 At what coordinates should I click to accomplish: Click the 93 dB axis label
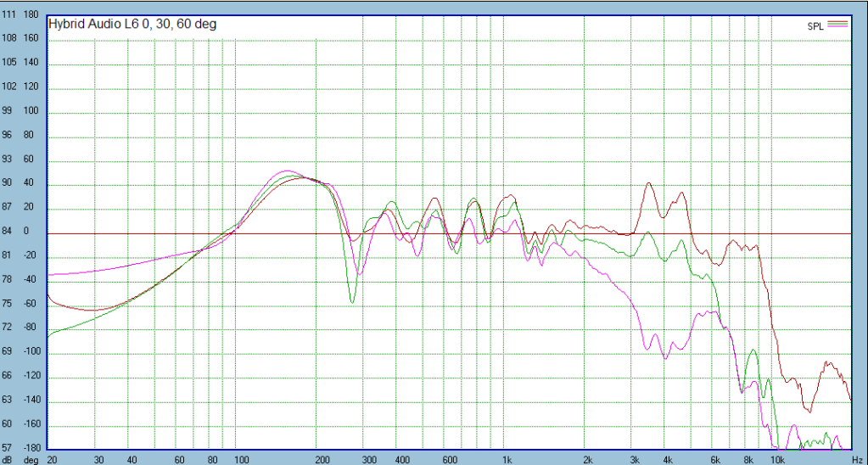8,160
